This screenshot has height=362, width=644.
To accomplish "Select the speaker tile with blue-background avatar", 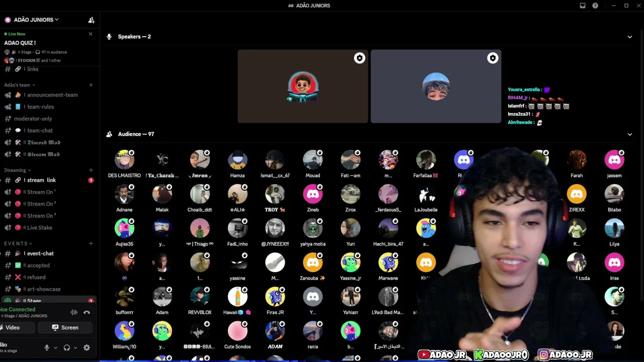I will [x=436, y=86].
